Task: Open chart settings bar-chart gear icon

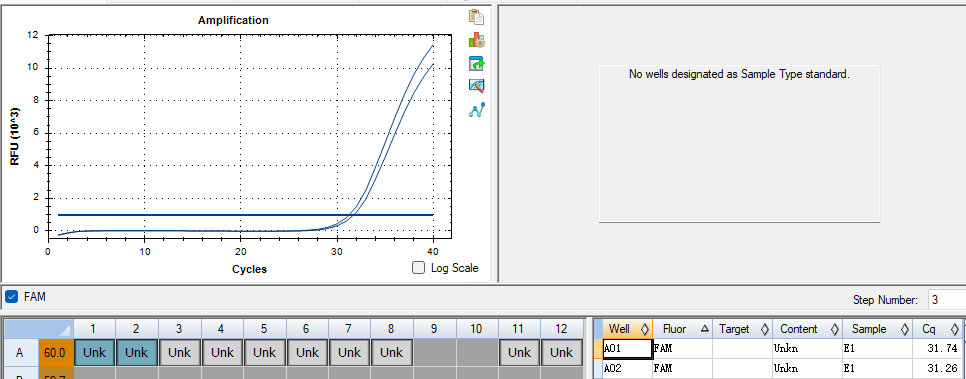Action: pyautogui.click(x=476, y=40)
